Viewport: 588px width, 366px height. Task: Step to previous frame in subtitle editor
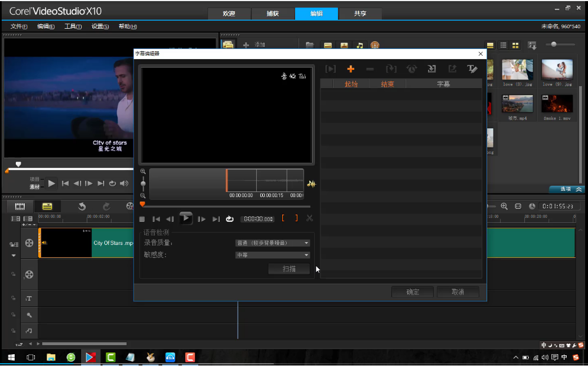pos(170,219)
